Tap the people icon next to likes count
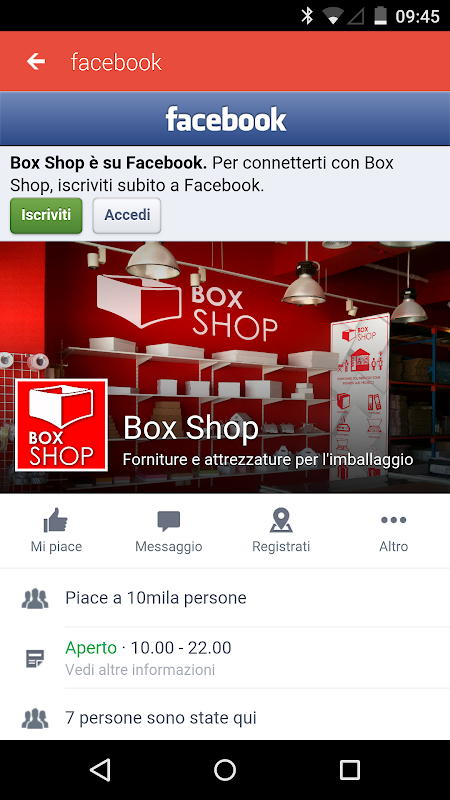This screenshot has width=450, height=800. [x=35, y=598]
